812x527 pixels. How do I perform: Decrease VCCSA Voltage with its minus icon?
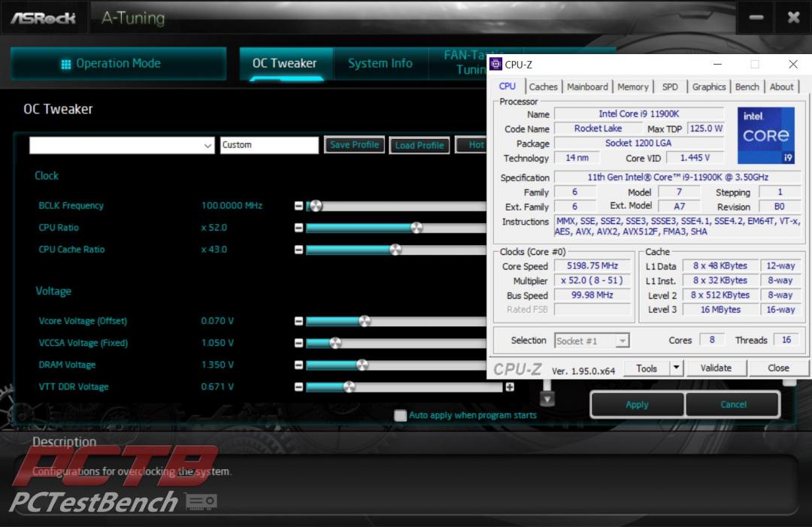298,343
